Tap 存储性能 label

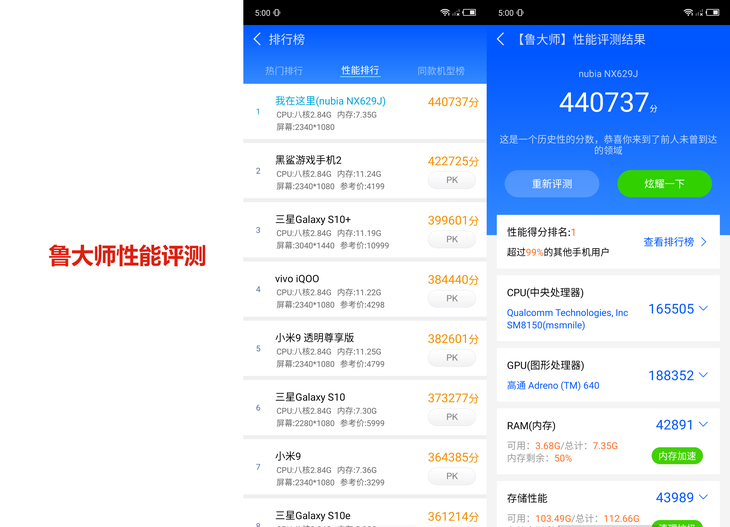pyautogui.click(x=527, y=499)
